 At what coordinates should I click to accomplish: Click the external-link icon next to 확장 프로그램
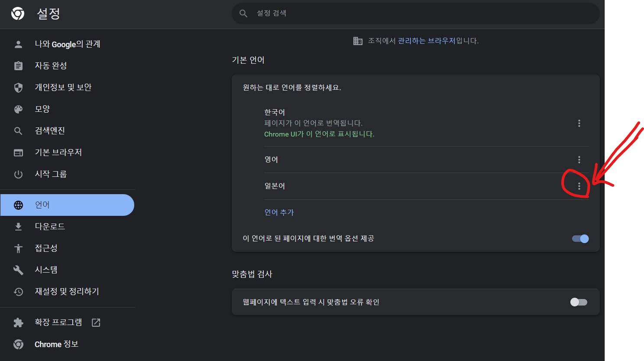[96, 322]
